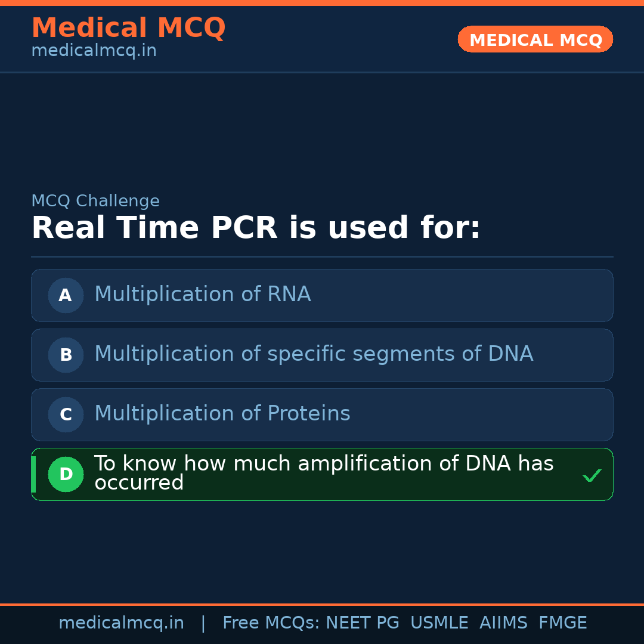This screenshot has height=644, width=644.
Task: Click the orange 'MEDICAL MCQ' pill badge
Action: click(x=535, y=39)
